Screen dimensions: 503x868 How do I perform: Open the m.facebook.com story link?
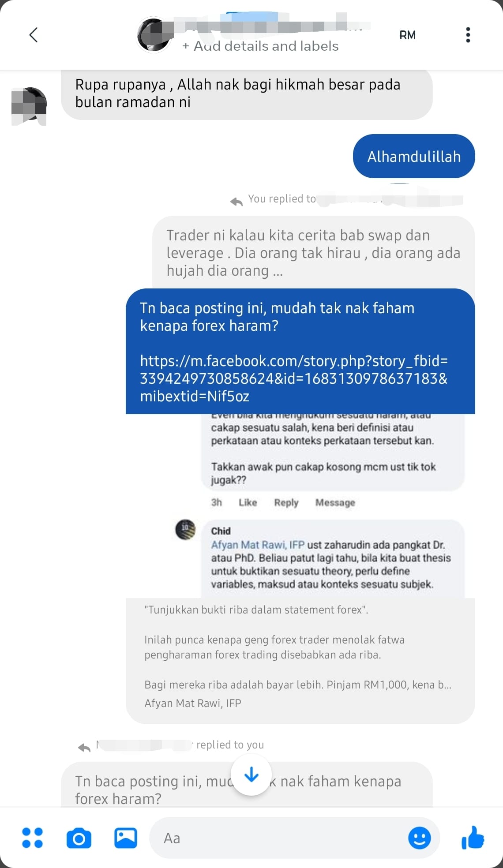pos(294,378)
